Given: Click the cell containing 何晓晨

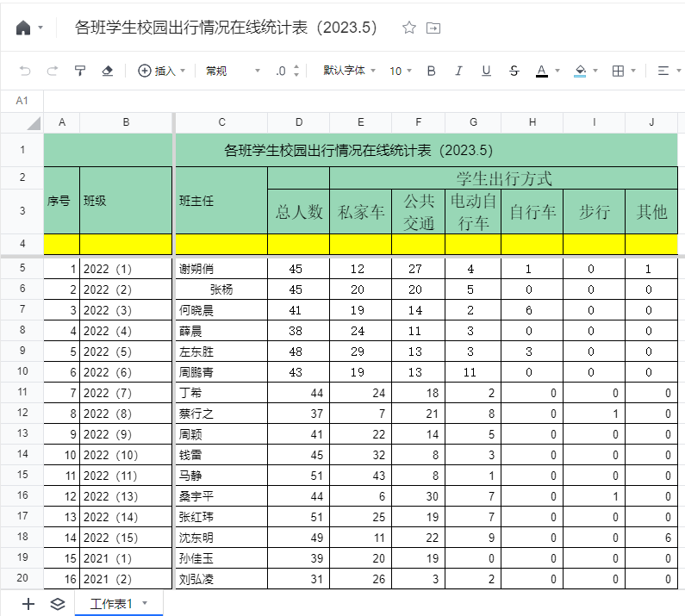Looking at the screenshot, I should click(221, 310).
